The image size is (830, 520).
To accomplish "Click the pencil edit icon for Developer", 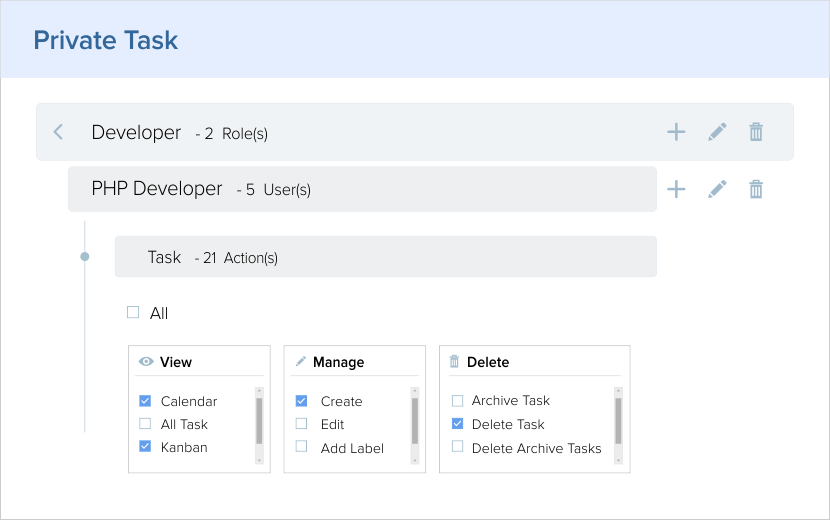I will (x=717, y=132).
